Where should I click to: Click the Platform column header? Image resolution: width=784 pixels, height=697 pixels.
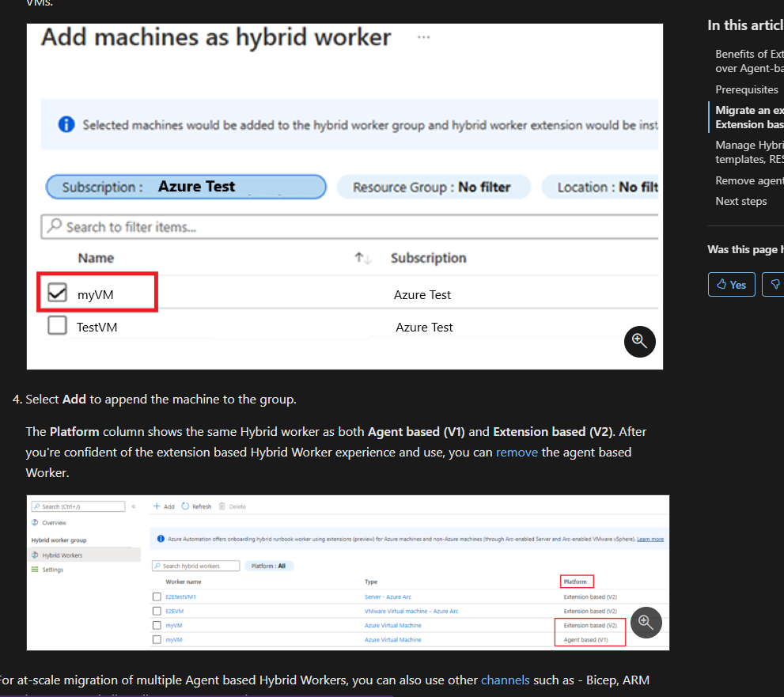[575, 581]
